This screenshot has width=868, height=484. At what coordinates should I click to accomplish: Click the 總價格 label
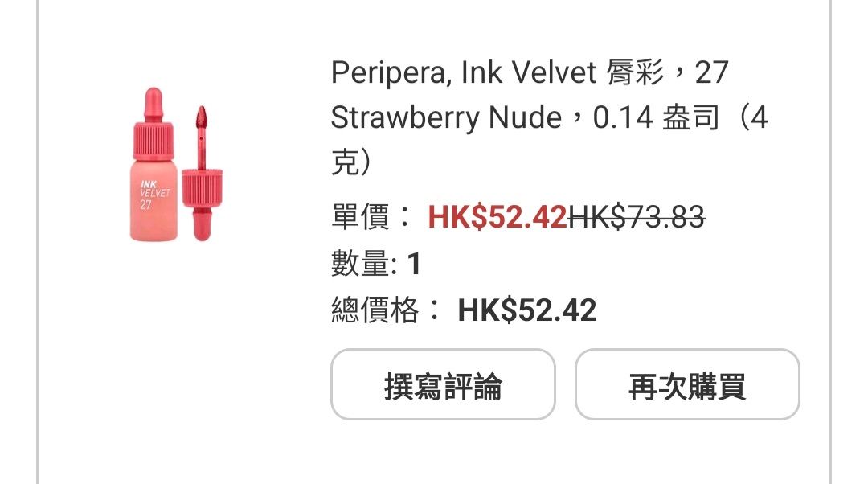pos(375,310)
